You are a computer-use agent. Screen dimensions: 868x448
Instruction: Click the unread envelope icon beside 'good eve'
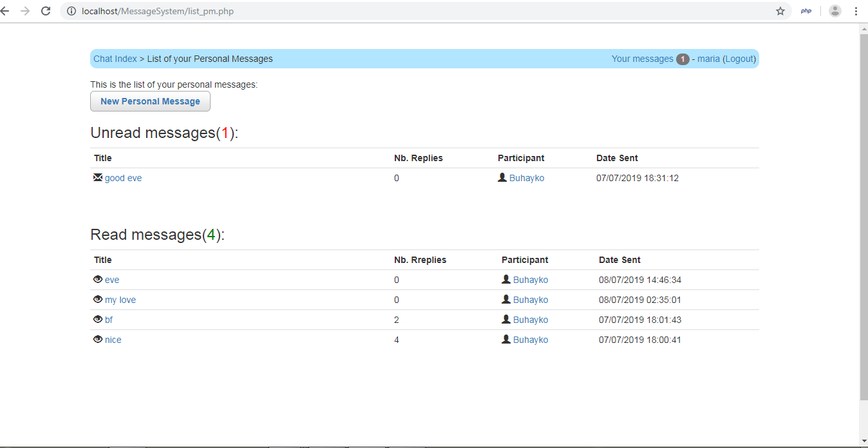[x=97, y=177]
